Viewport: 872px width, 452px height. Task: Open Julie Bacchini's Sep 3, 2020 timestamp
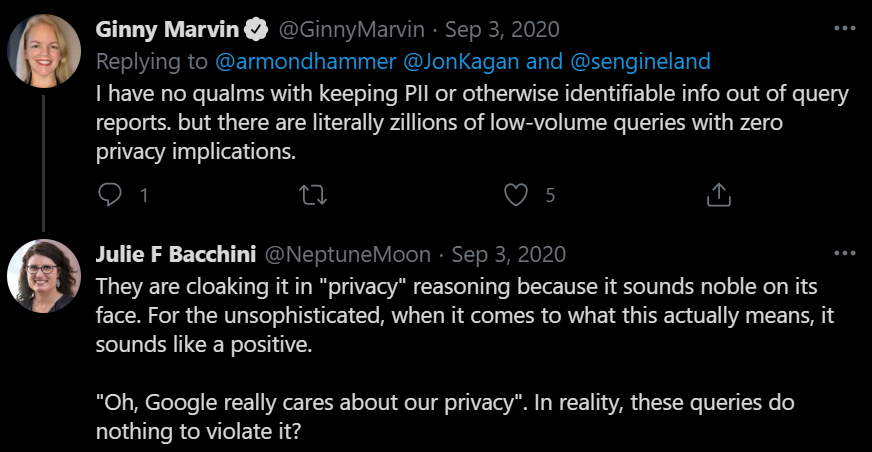508,255
